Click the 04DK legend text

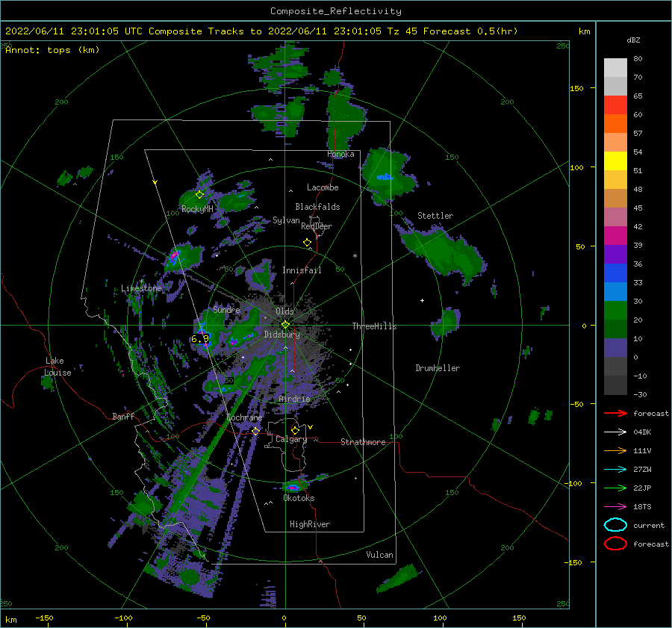tap(642, 432)
